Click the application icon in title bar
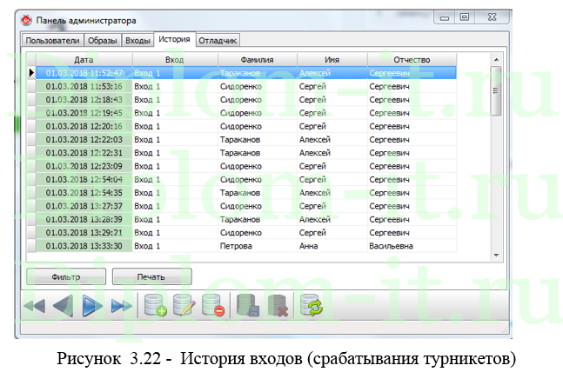 point(26,21)
